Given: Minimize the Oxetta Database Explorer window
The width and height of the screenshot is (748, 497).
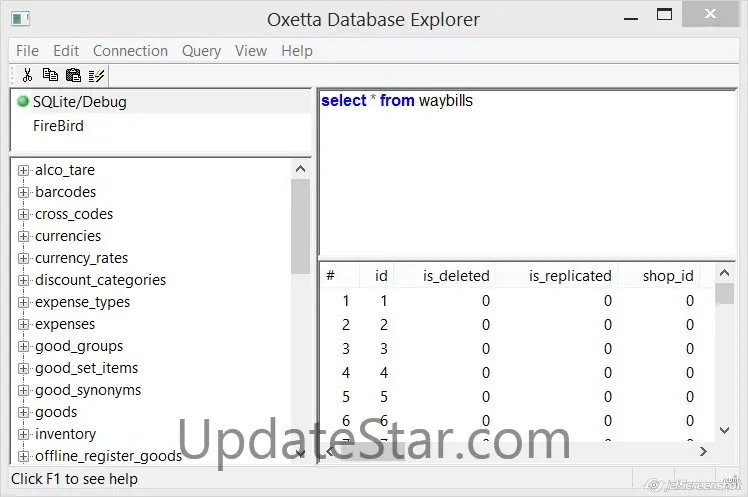Looking at the screenshot, I should [631, 16].
